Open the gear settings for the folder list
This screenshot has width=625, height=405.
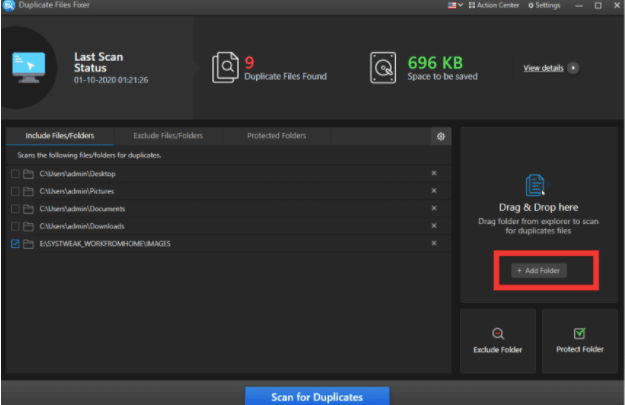(441, 136)
